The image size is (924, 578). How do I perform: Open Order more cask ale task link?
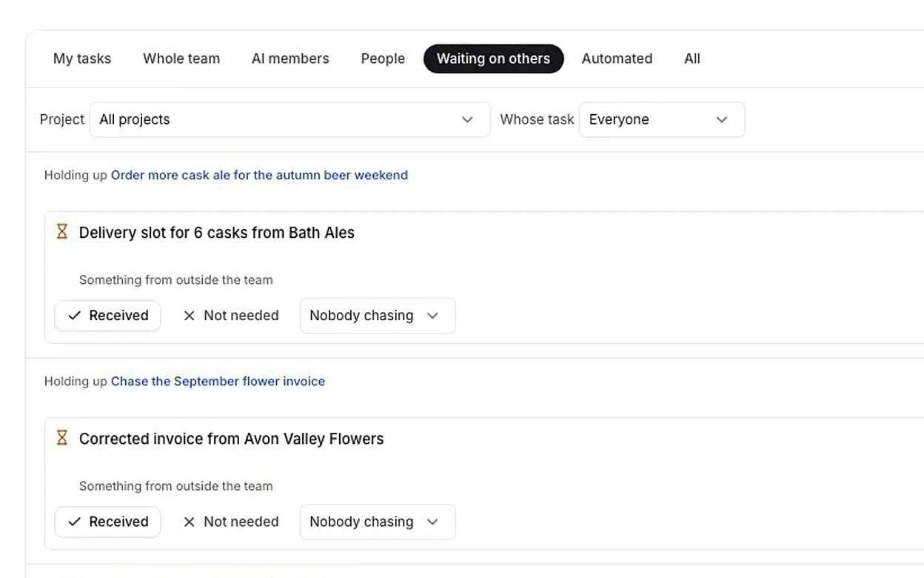259,175
